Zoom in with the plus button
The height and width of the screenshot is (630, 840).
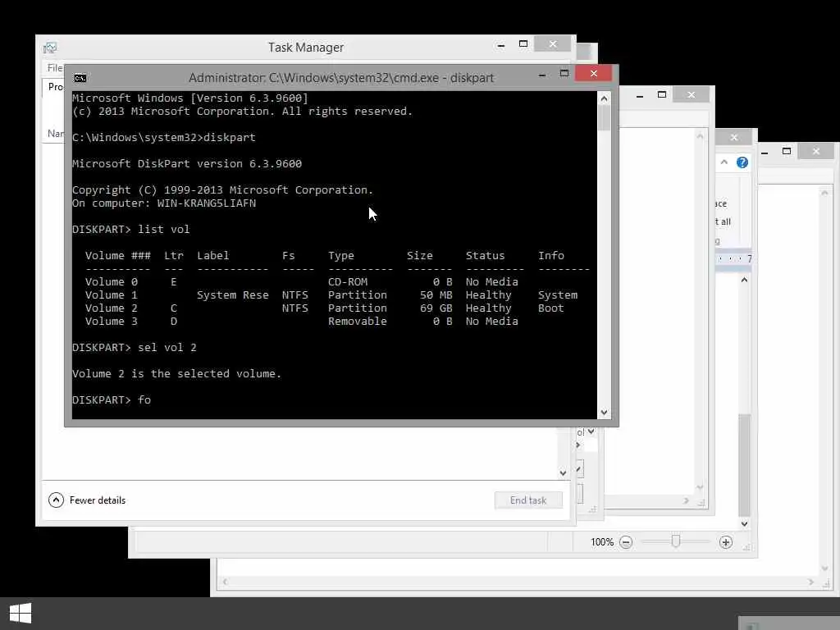726,542
